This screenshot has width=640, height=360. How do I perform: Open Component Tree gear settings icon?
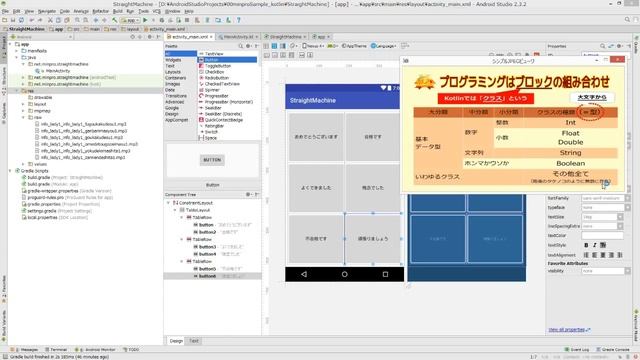point(248,195)
